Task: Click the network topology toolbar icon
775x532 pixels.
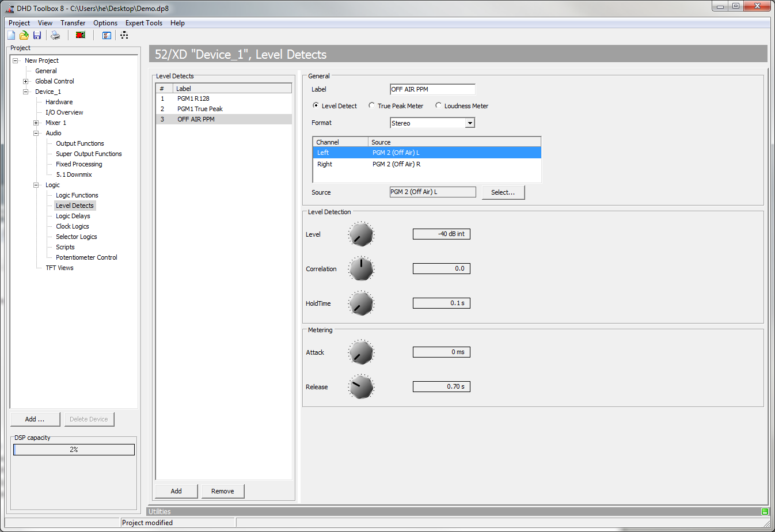Action: tap(124, 35)
